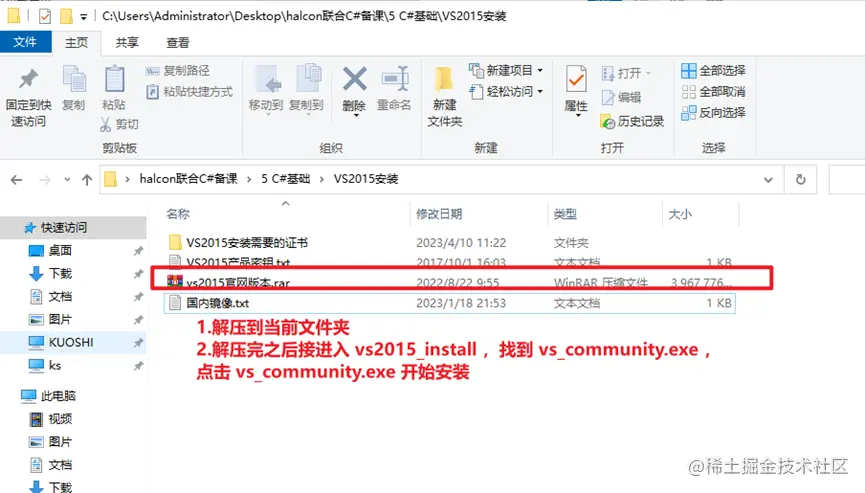Click New folder icon in title bar
The image size is (865, 493).
66,17
